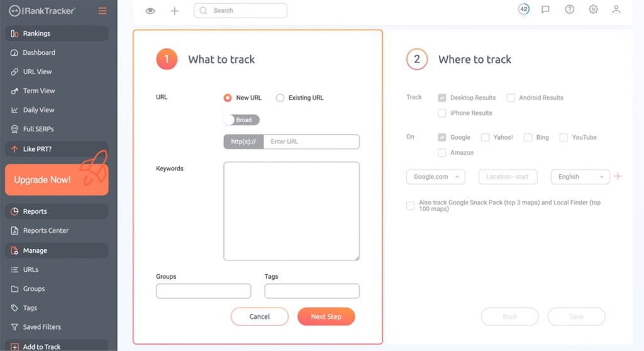This screenshot has width=644, height=351.
Task: Open the Google.com domain dropdown
Action: (436, 177)
